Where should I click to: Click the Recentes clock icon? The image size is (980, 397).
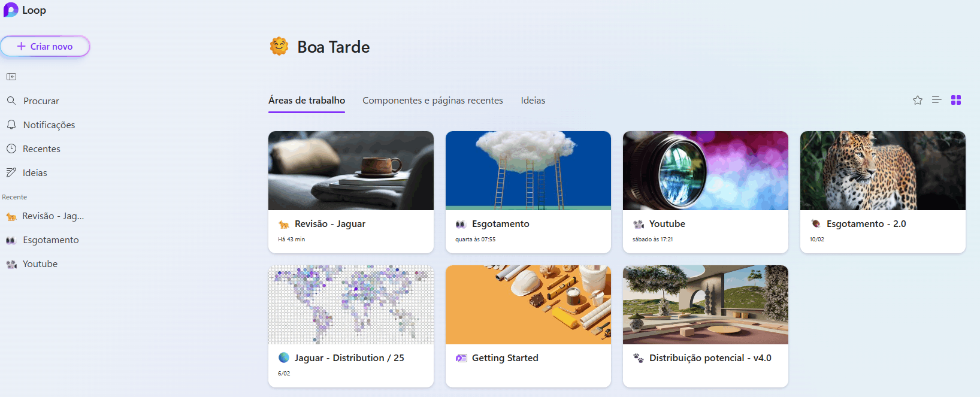coord(11,149)
